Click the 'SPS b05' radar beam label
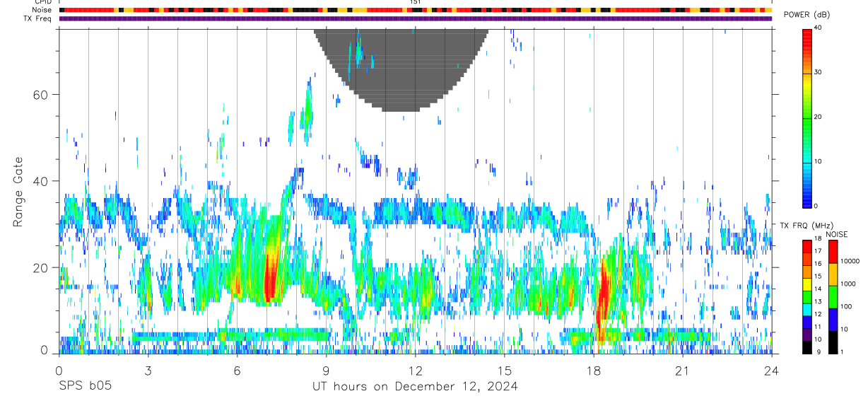 [x=84, y=386]
